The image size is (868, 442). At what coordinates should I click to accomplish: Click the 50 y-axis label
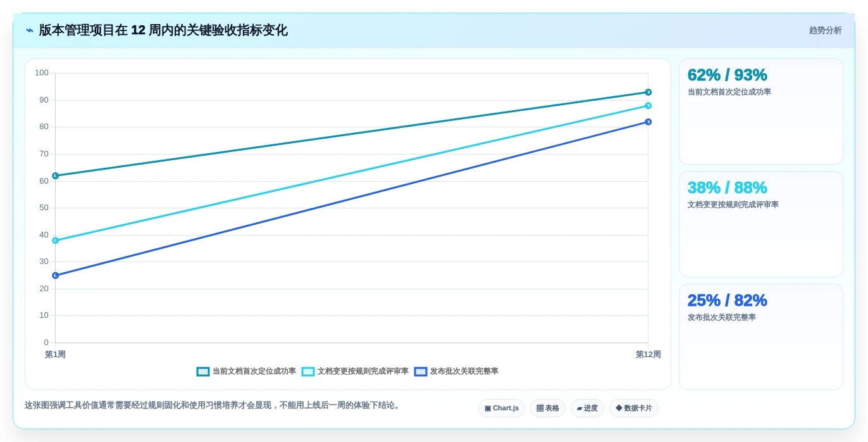click(44, 208)
